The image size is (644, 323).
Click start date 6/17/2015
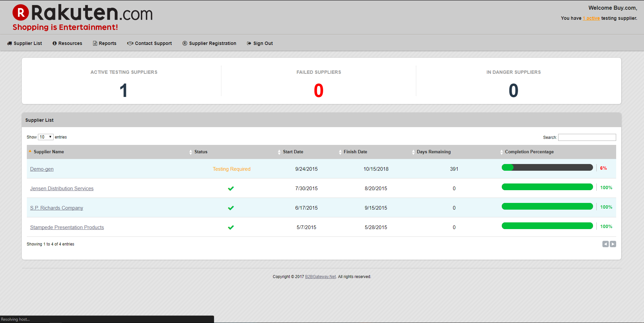(307, 208)
